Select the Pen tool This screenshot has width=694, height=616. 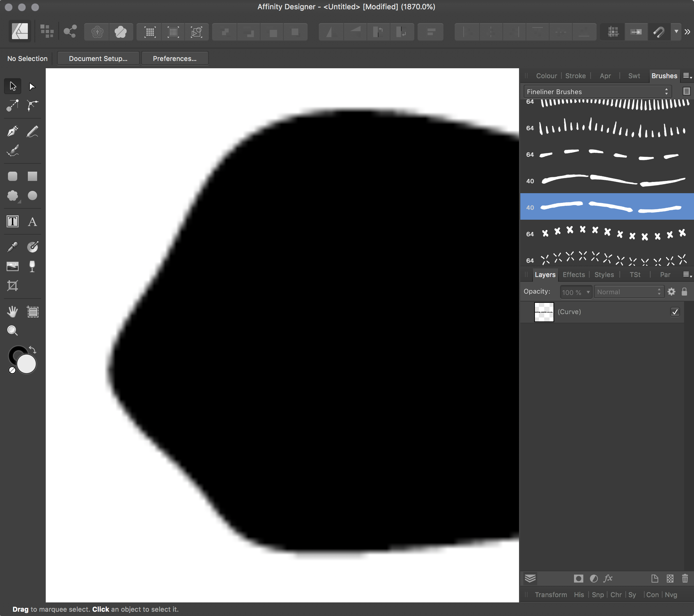pos(12,131)
